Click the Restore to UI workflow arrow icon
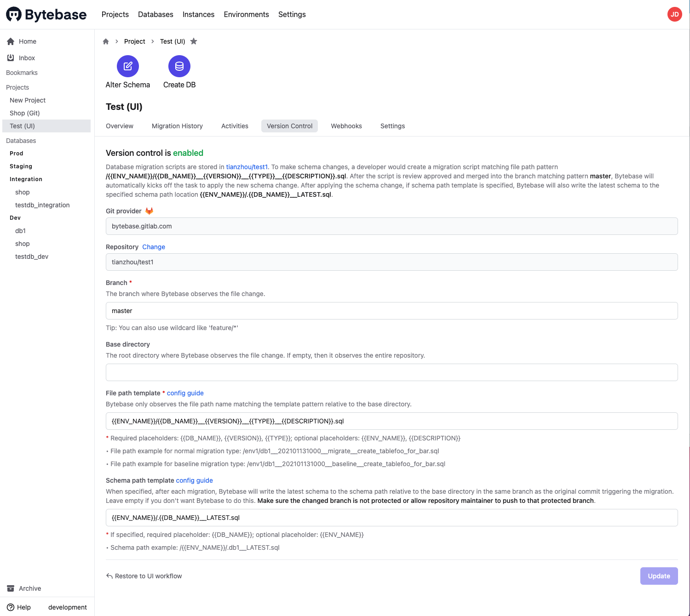The height and width of the screenshot is (616, 690). pos(109,576)
